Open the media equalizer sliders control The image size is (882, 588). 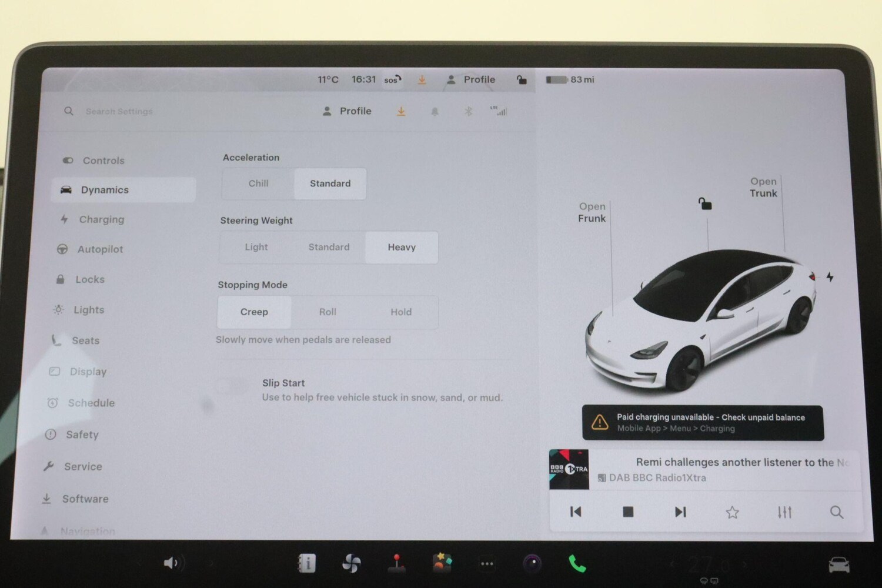click(x=784, y=512)
